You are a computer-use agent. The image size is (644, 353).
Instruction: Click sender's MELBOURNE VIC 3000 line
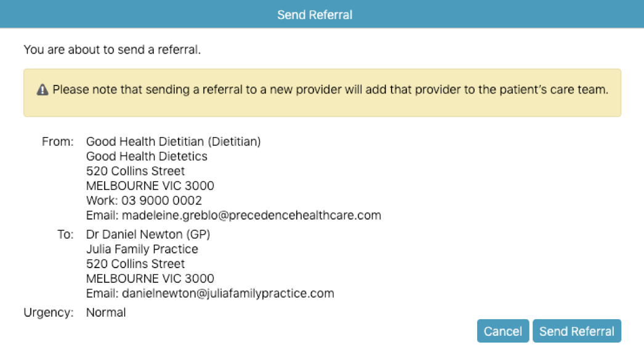point(150,186)
